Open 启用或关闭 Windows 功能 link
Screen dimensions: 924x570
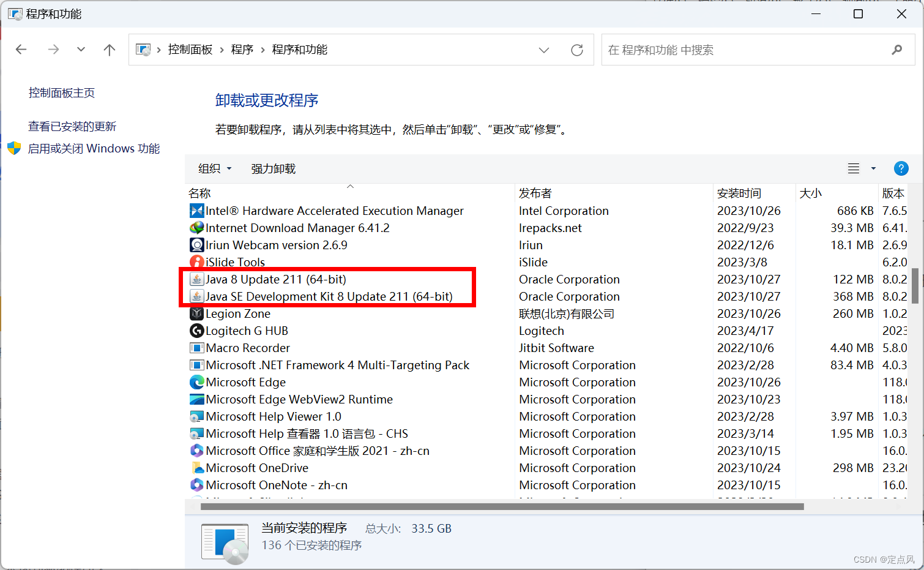(x=94, y=149)
